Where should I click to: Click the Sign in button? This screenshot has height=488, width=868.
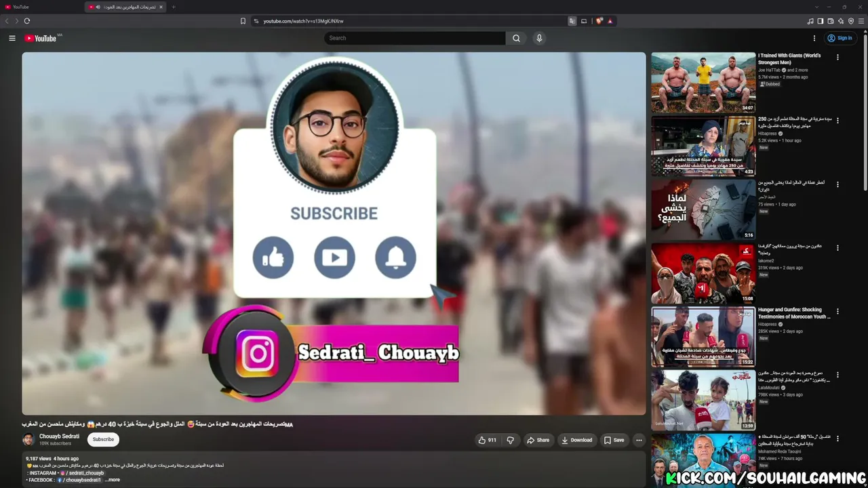pos(840,38)
